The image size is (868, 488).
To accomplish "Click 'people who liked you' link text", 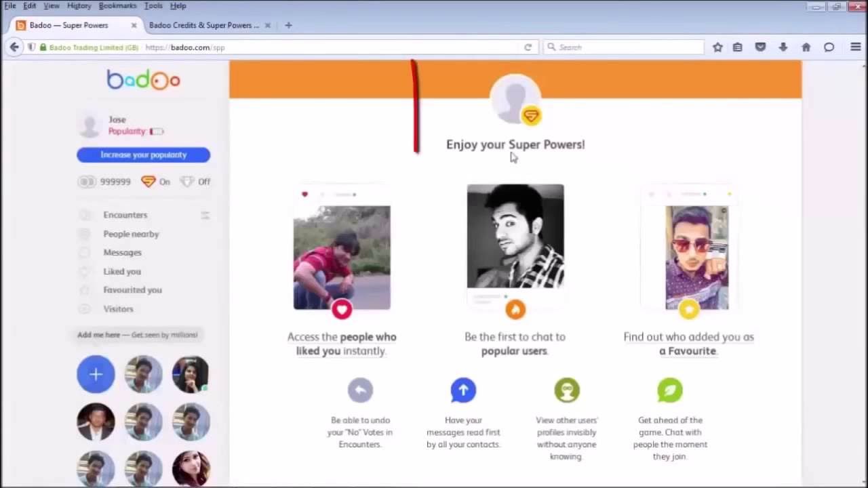I will tap(346, 344).
